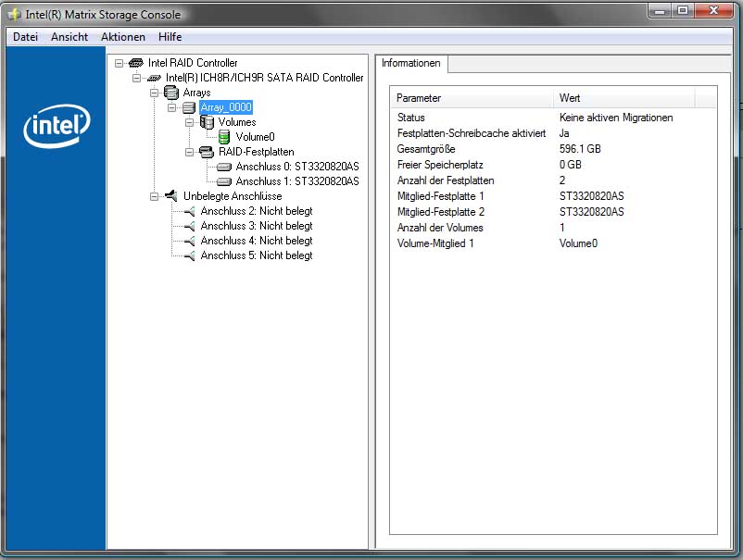
Task: Click the drive icon for Anschluss 0
Action: pyautogui.click(x=224, y=167)
